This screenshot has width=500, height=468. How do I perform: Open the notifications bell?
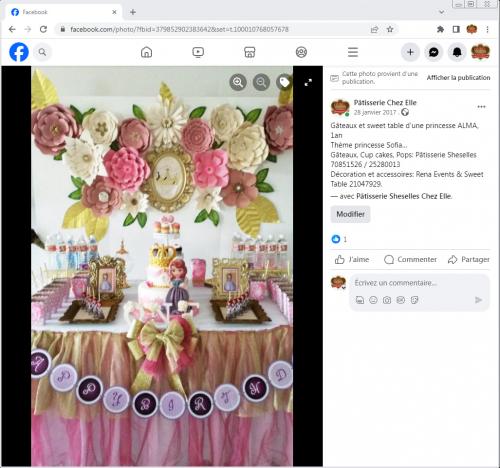pyautogui.click(x=457, y=52)
